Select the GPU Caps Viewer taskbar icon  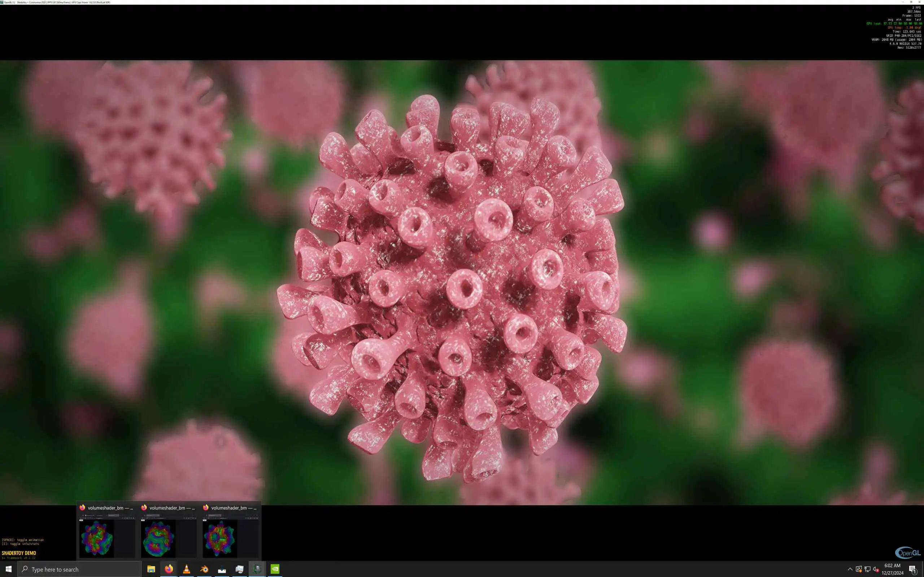[257, 569]
